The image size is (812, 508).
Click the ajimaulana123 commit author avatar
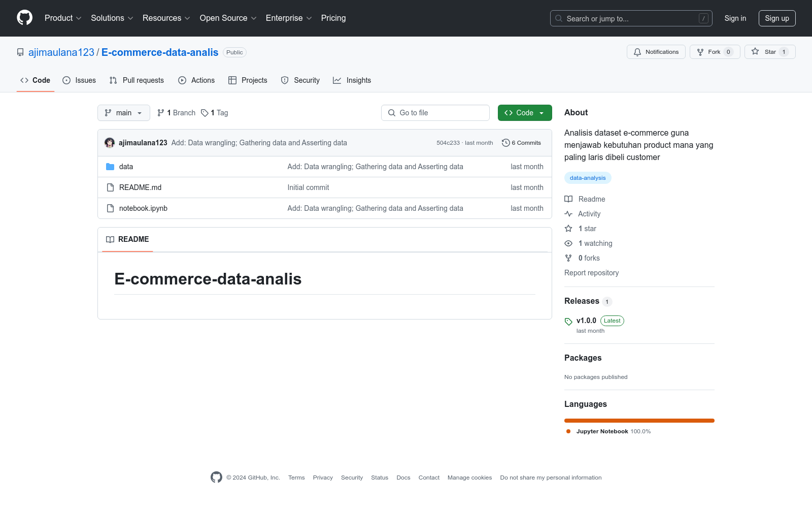point(110,143)
